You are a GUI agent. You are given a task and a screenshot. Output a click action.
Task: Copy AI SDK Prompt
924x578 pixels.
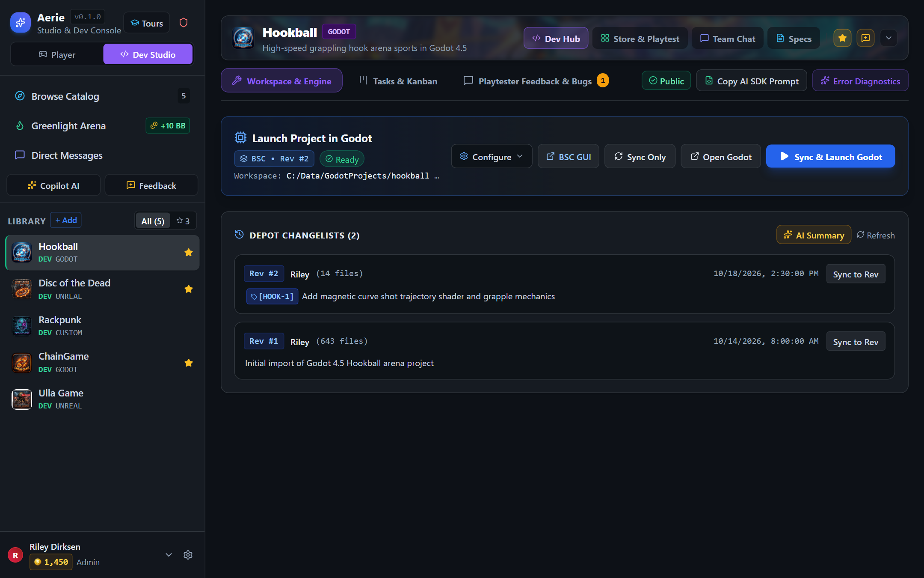click(752, 81)
